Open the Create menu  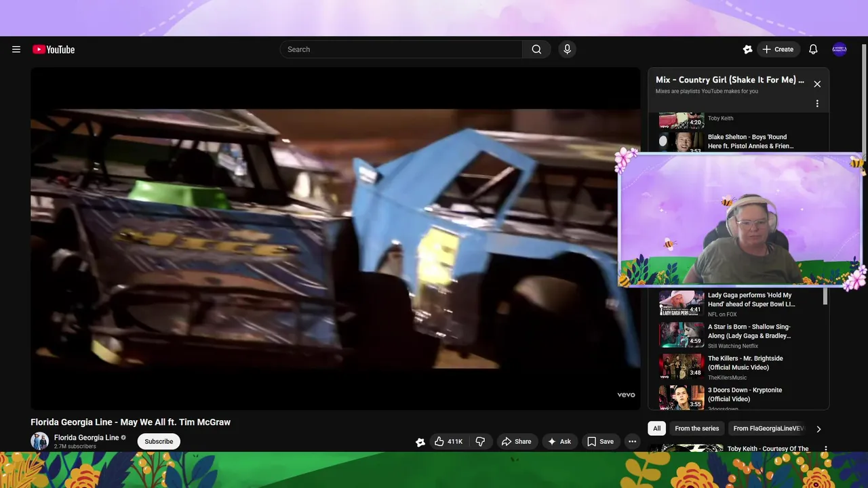click(x=778, y=49)
